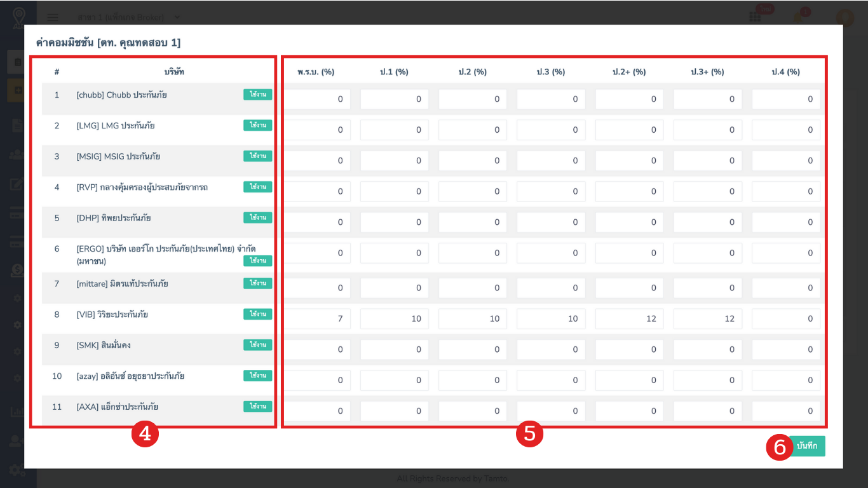This screenshot has width=868, height=488.
Task: Select the [ERGO] เออร์โก ประกันภัย company name
Action: tap(166, 254)
